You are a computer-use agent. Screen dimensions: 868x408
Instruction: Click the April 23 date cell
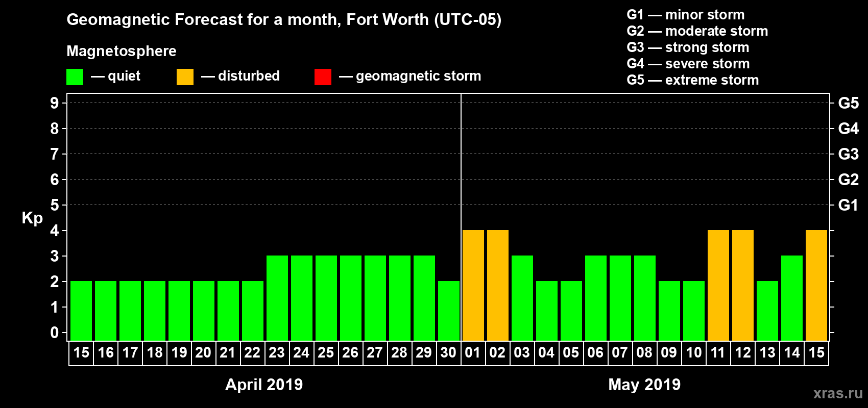pos(277,353)
